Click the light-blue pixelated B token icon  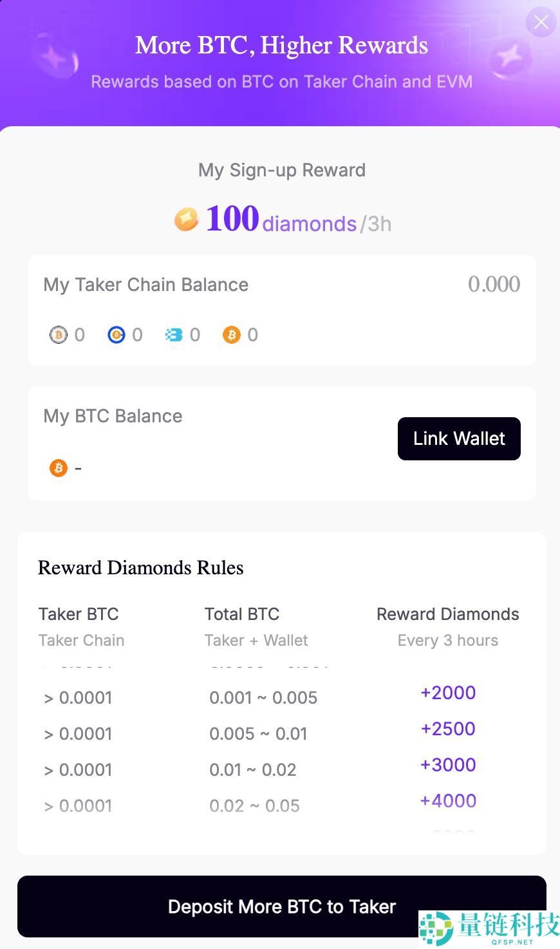point(174,335)
